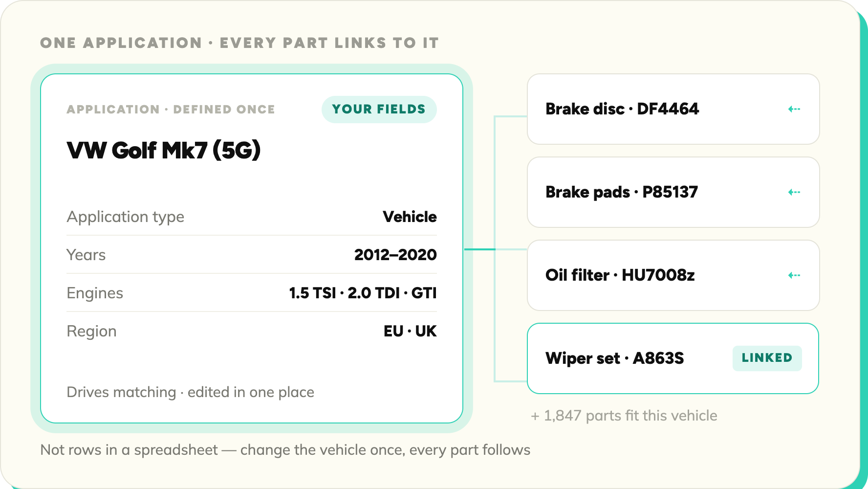Image resolution: width=868 pixels, height=489 pixels.
Task: Click the + 1,847 parts fit this vehicle text
Action: coord(624,416)
